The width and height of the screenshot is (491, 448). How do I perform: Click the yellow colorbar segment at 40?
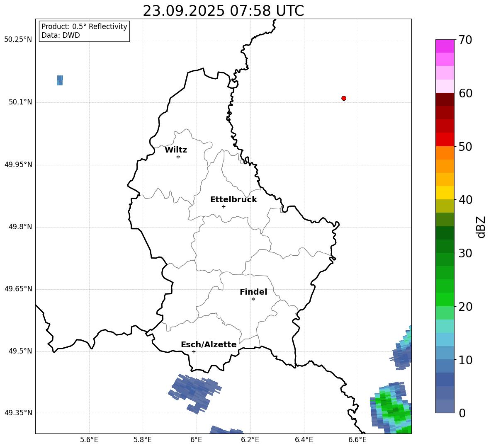445,193
